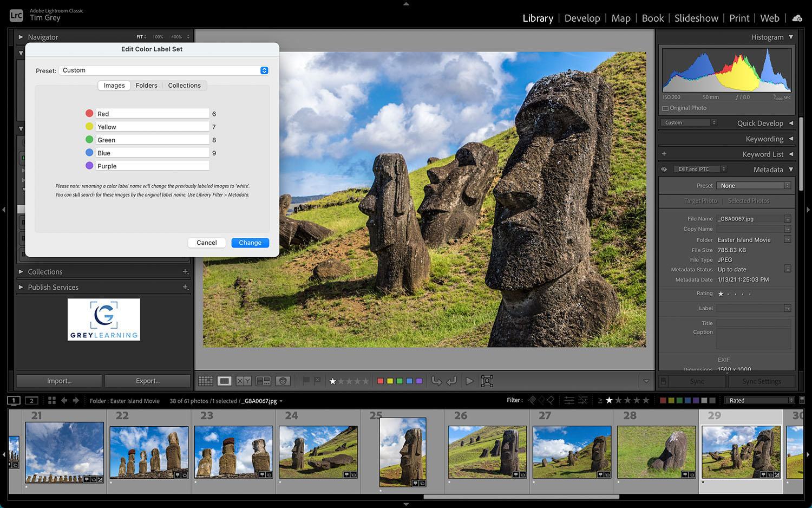This screenshot has height=508, width=812.
Task: Select the Loupe view icon
Action: 224,381
